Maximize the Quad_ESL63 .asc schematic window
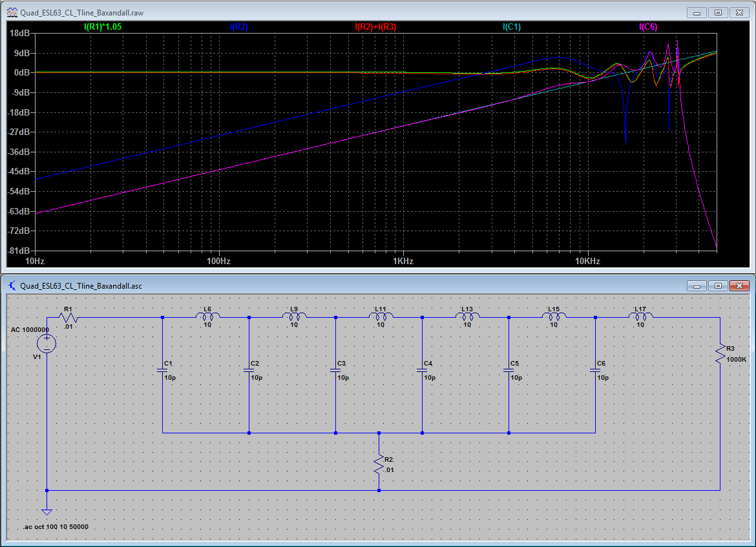This screenshot has width=756, height=547. point(718,286)
